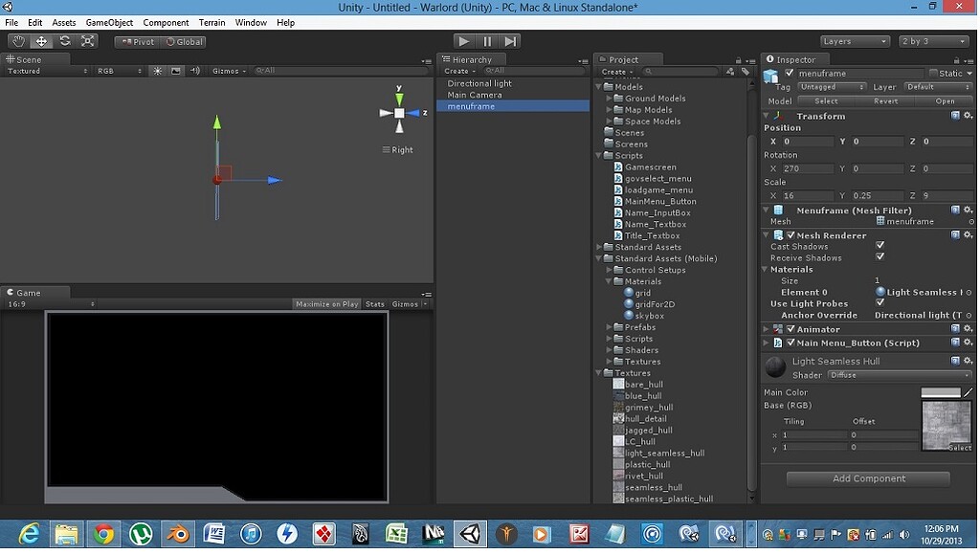
Task: Open Transform component settings via its gear icon
Action: [x=968, y=115]
